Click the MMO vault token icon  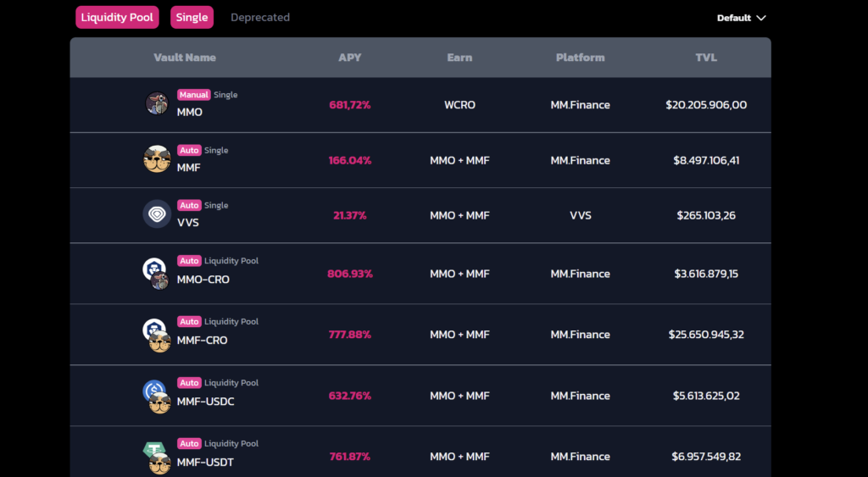tap(157, 103)
